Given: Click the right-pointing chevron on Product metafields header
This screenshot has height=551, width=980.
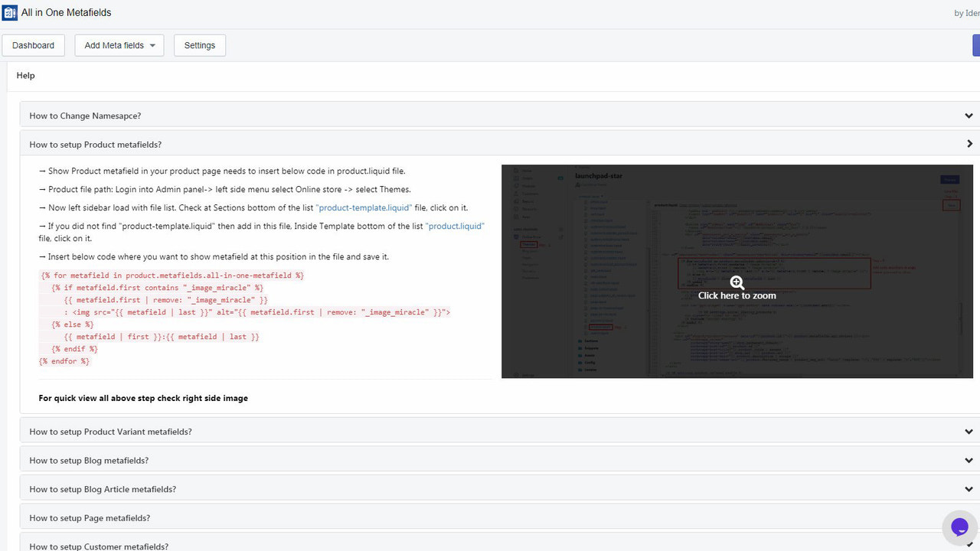Looking at the screenshot, I should pyautogui.click(x=969, y=143).
